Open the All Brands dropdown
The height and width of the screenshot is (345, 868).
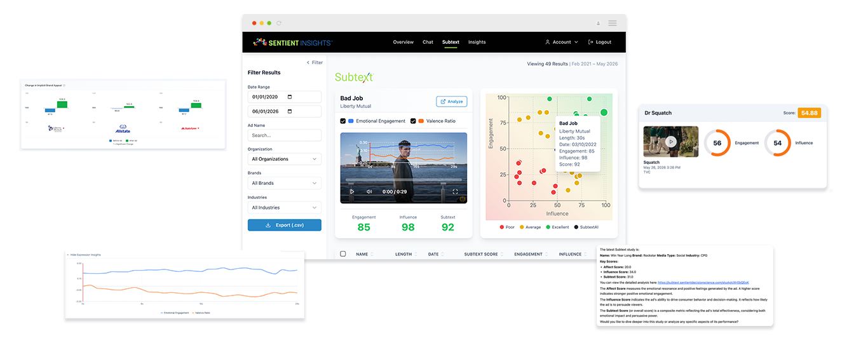pos(284,183)
